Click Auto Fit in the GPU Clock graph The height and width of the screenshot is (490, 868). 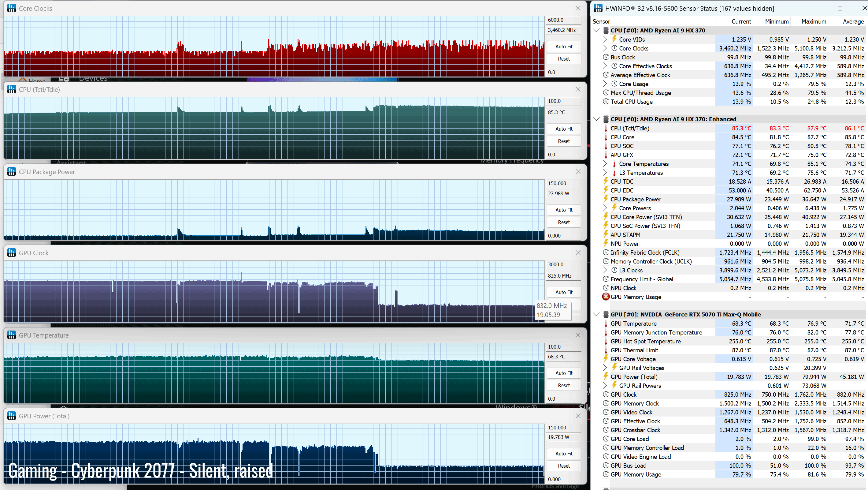[x=564, y=292]
